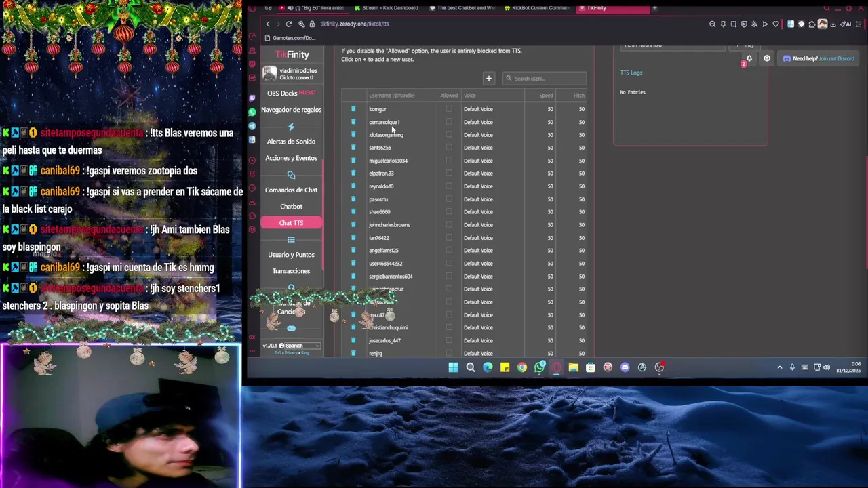The image size is (868, 488).
Task: Launch Google Chrome from taskbar
Action: coord(522,367)
